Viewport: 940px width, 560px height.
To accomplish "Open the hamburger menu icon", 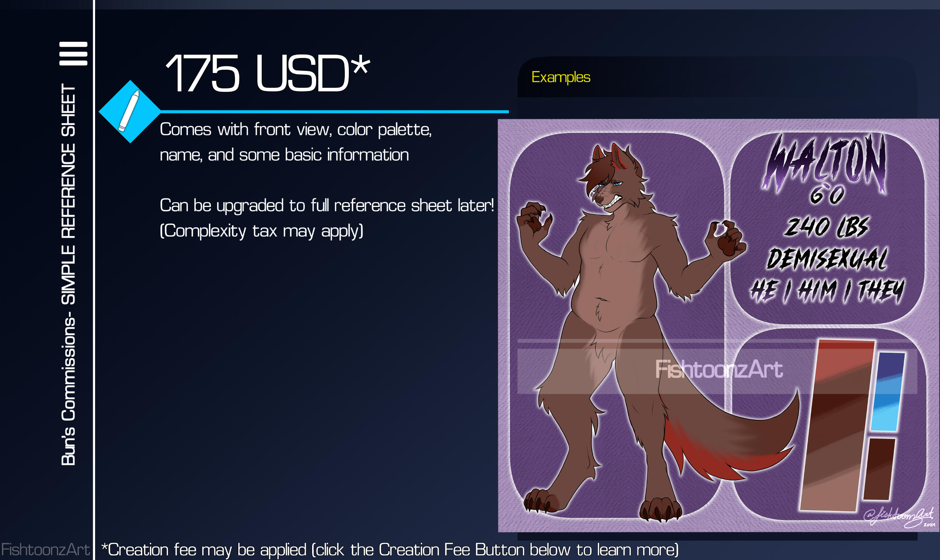I will [x=73, y=54].
